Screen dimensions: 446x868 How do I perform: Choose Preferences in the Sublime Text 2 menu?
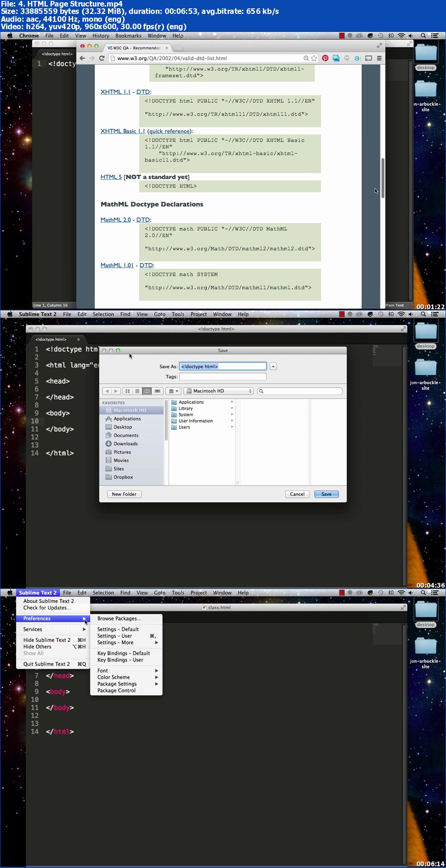coord(53,619)
